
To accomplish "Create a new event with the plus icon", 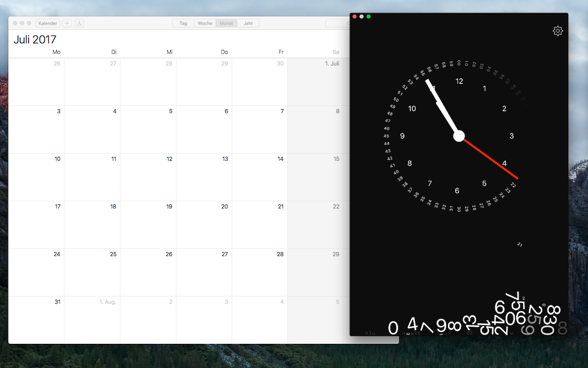I will pos(67,23).
